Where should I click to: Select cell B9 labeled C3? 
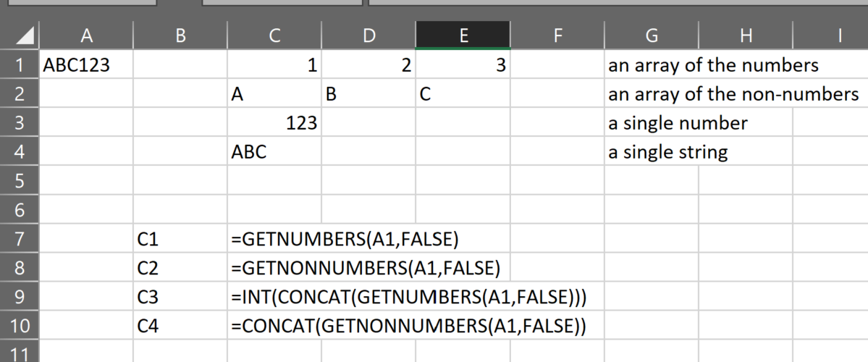click(x=180, y=298)
